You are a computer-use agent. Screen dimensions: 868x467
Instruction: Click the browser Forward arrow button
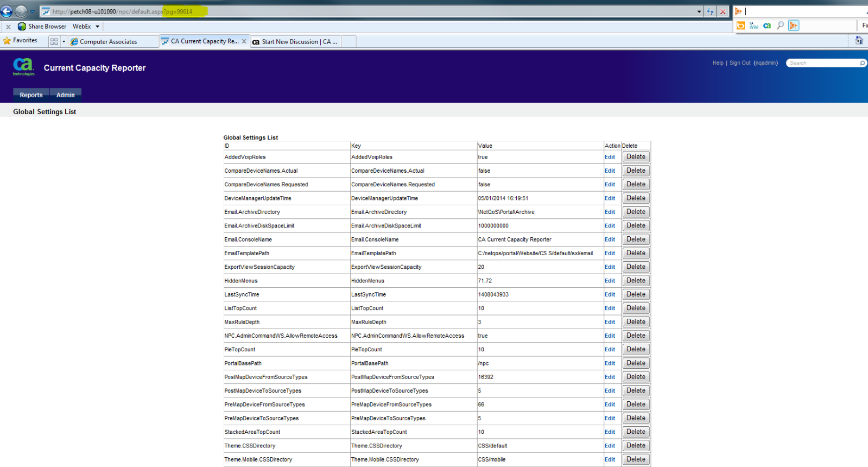(x=21, y=11)
